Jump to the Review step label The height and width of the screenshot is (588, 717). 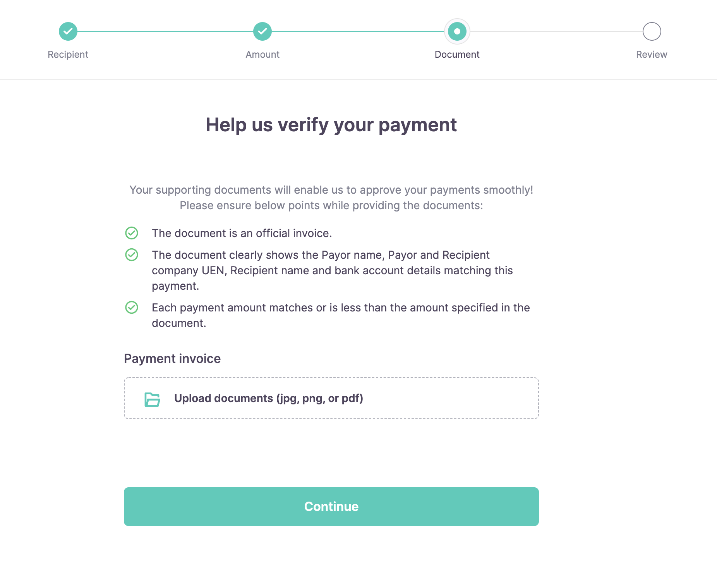tap(652, 55)
